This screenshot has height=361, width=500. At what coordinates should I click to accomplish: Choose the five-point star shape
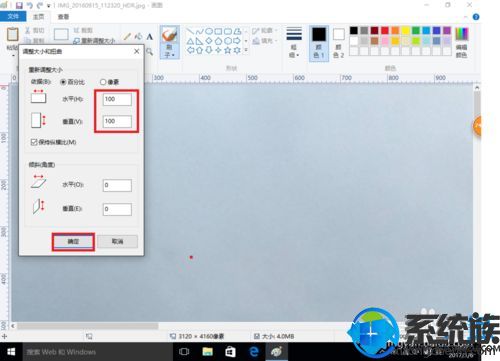click(228, 50)
